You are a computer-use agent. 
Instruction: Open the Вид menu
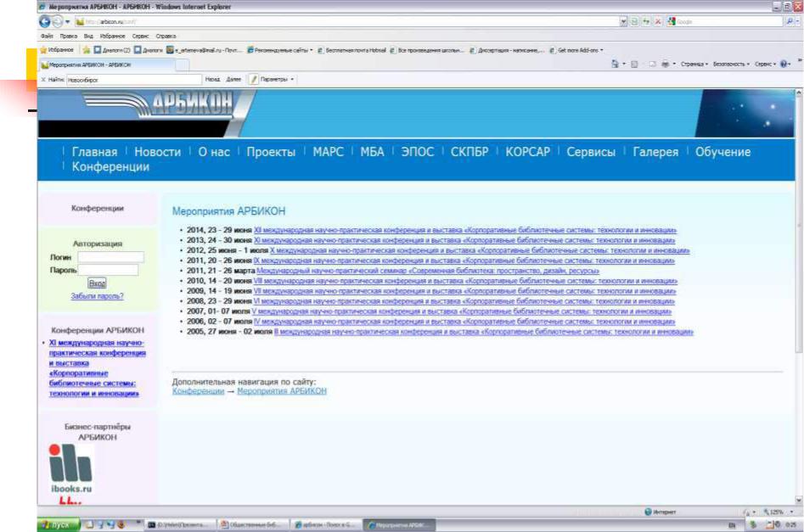88,36
